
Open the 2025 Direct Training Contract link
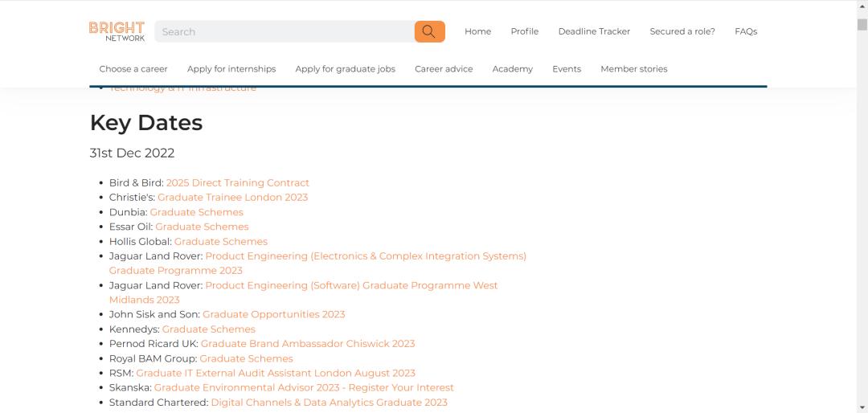pos(237,183)
